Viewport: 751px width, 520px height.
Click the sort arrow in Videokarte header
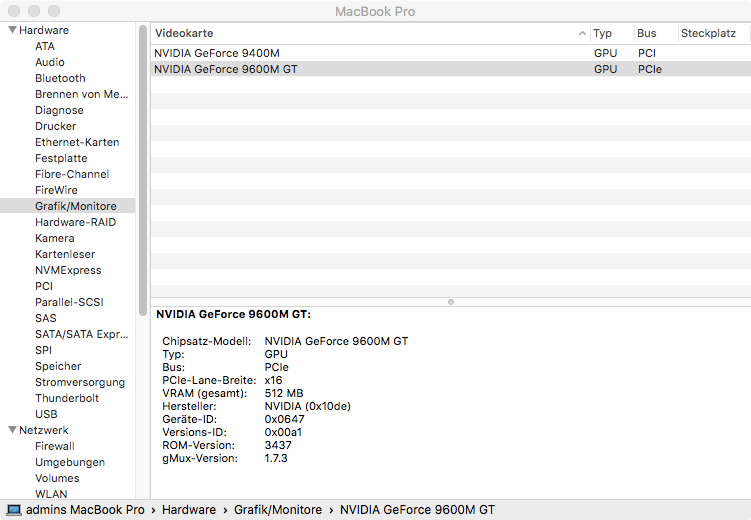582,33
